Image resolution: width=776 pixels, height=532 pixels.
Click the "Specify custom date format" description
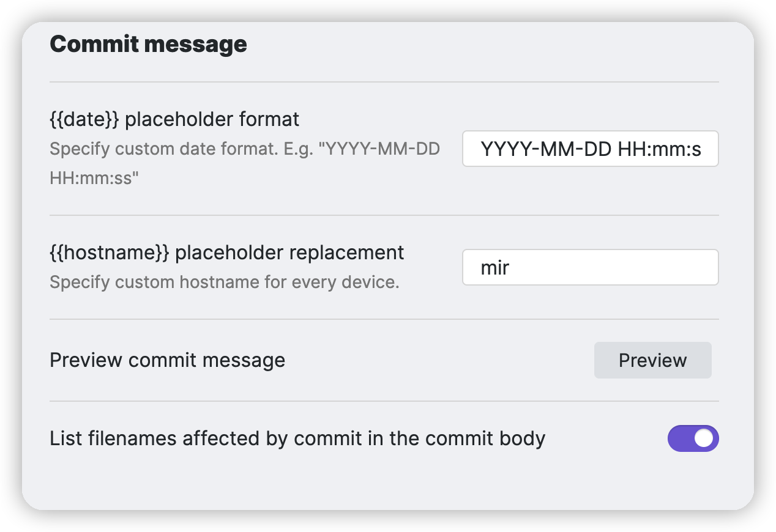coord(245,149)
